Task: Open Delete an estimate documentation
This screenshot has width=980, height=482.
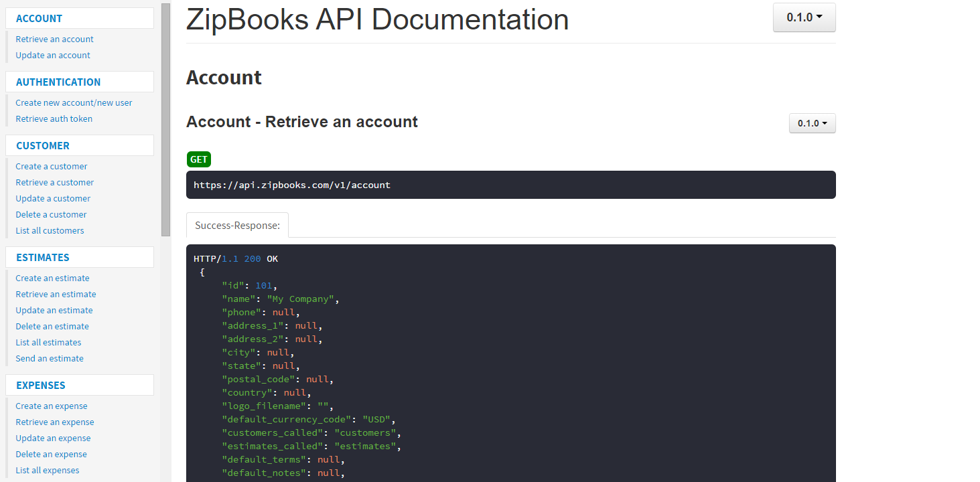Action: [x=52, y=326]
